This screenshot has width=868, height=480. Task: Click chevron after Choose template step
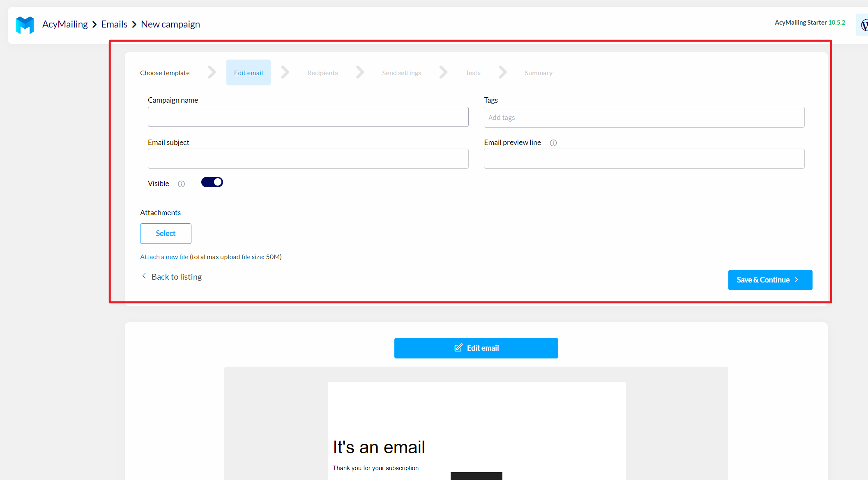pyautogui.click(x=212, y=73)
